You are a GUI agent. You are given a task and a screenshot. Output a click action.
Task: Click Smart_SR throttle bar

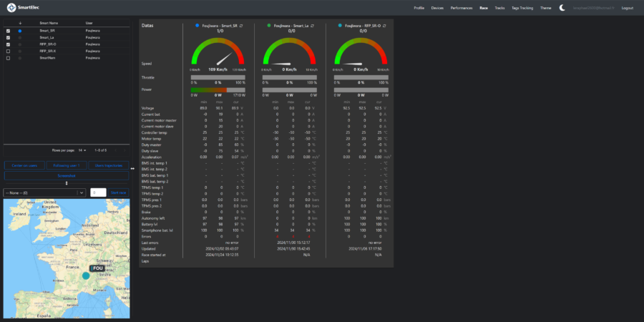click(218, 77)
